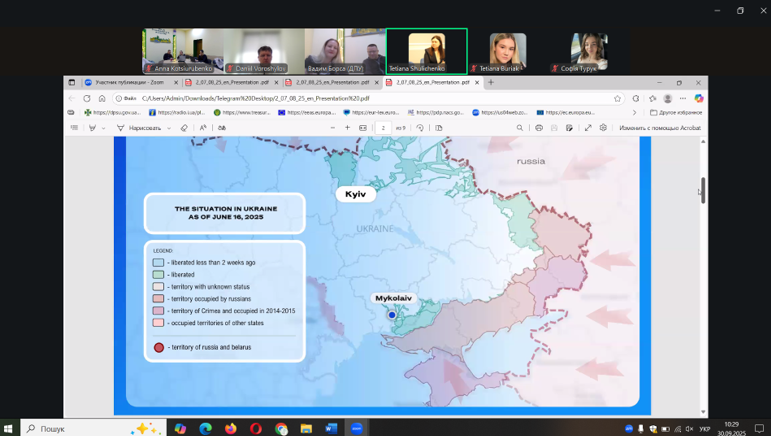Select Tetiana Shulichenko's video thumbnail
The height and width of the screenshot is (436, 771).
click(426, 51)
